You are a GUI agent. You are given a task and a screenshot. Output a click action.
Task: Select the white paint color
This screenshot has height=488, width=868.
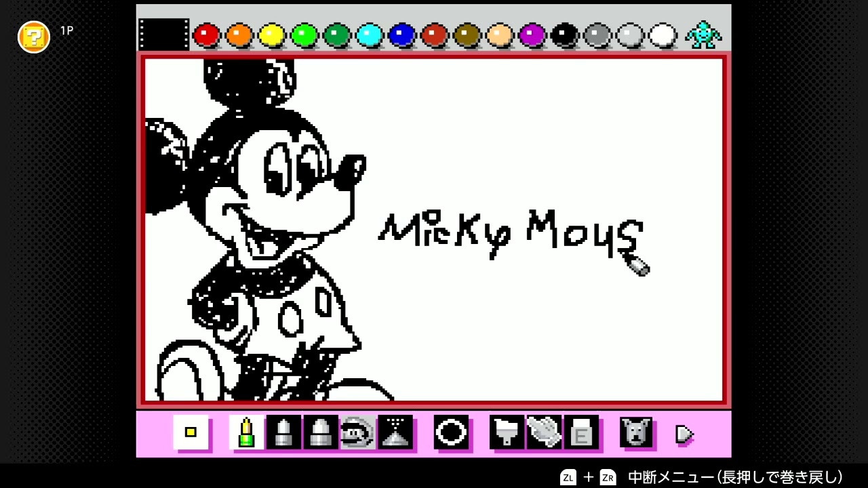(x=663, y=35)
